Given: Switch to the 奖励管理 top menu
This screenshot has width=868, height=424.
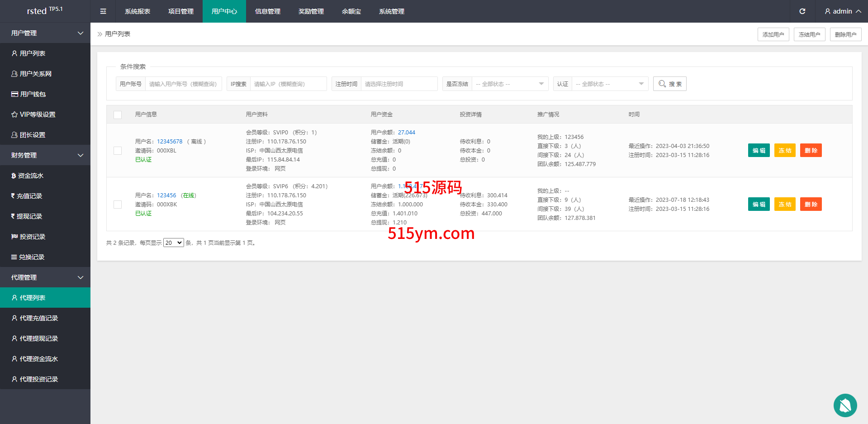Looking at the screenshot, I should [311, 11].
